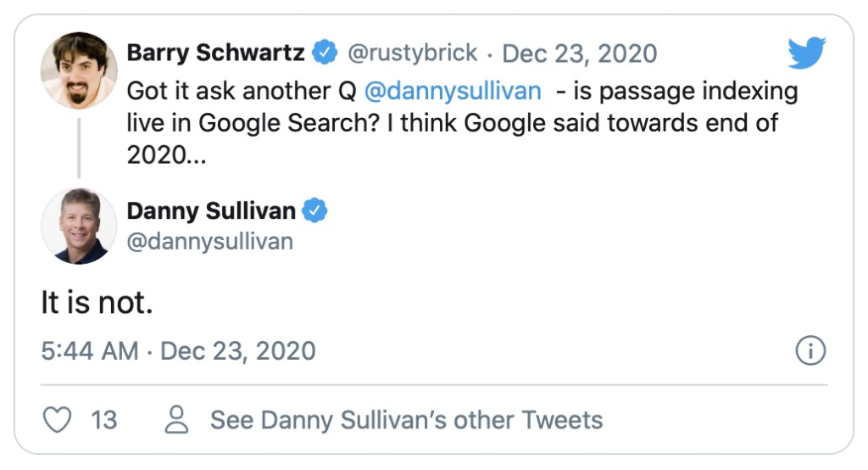Open the tweet info circle icon

[x=810, y=350]
